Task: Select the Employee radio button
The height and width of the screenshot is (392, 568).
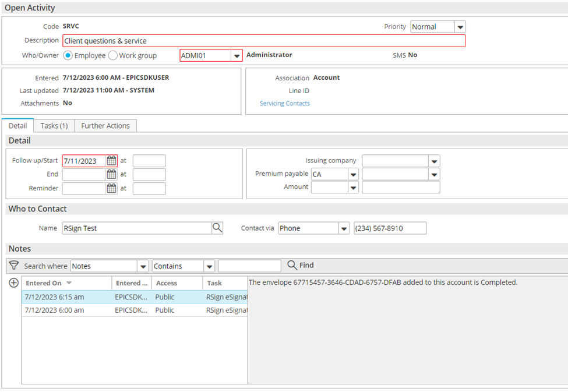Action: point(68,55)
